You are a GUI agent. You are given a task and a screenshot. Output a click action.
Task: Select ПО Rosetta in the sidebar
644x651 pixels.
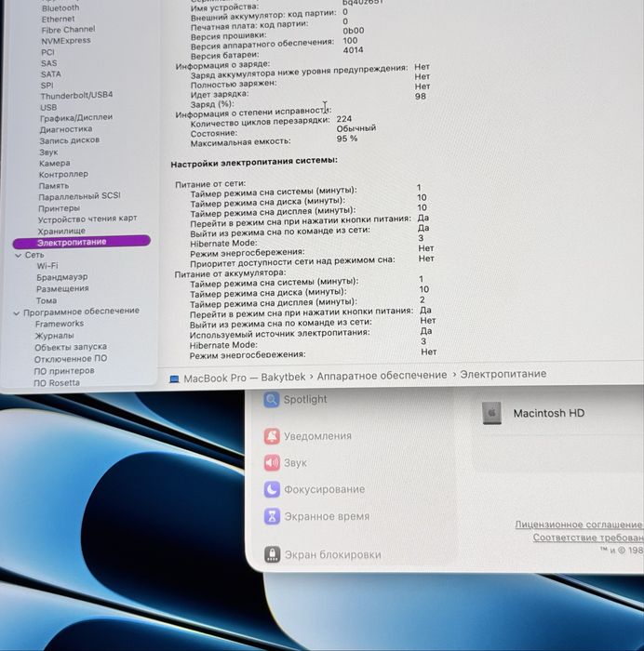(57, 383)
